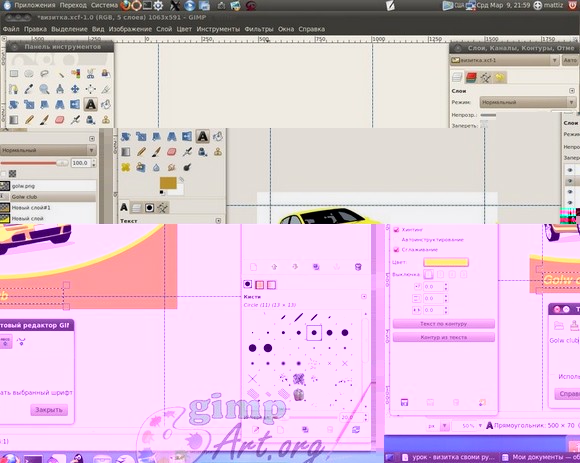This screenshot has height=463, width=580.
Task: Click the Текст по контуру button
Action: point(444,324)
